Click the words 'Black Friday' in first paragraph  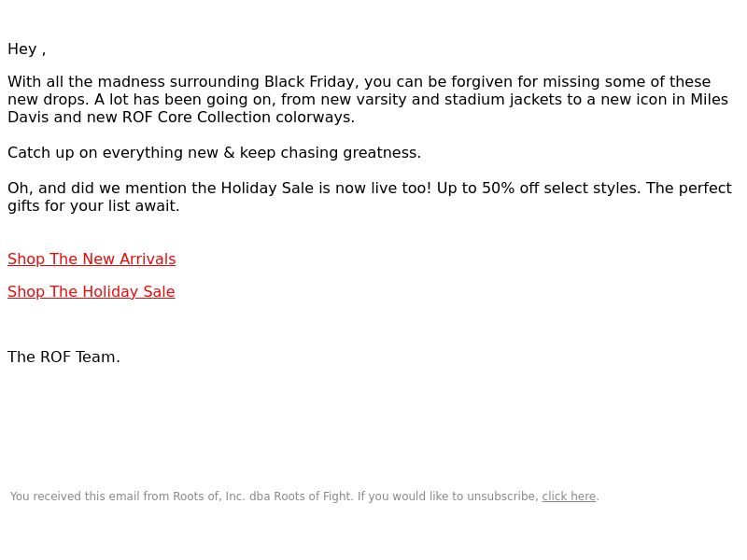[x=309, y=81]
